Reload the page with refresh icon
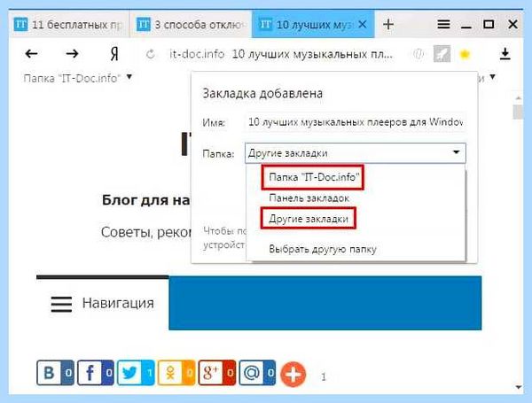This screenshot has width=532, height=403. pyautogui.click(x=151, y=54)
